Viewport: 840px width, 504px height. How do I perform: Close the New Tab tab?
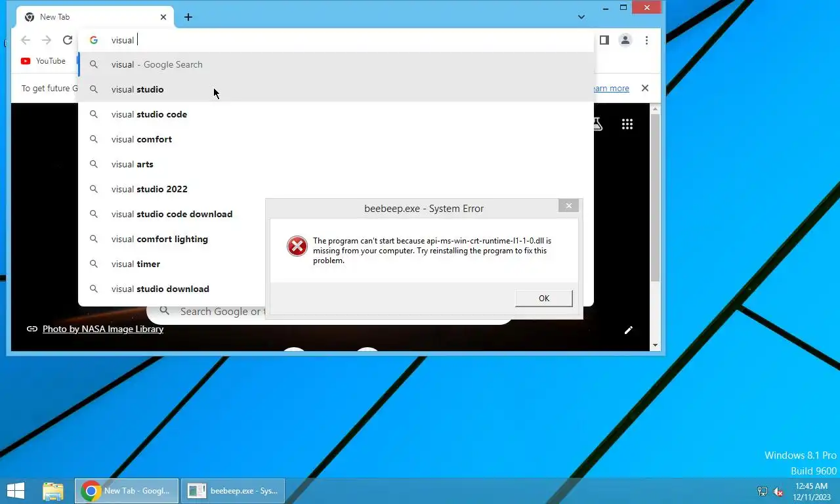click(162, 17)
